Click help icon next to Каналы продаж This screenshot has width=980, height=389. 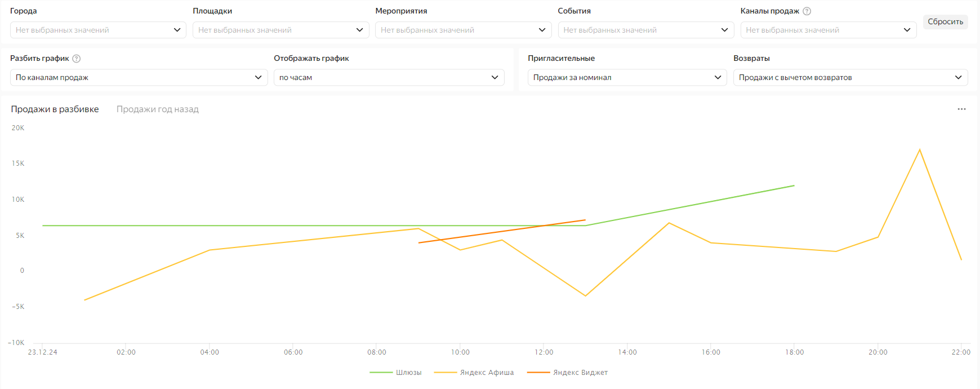[807, 11]
